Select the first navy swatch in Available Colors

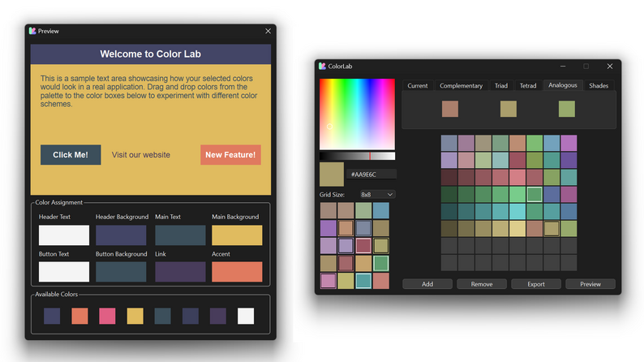(x=52, y=316)
